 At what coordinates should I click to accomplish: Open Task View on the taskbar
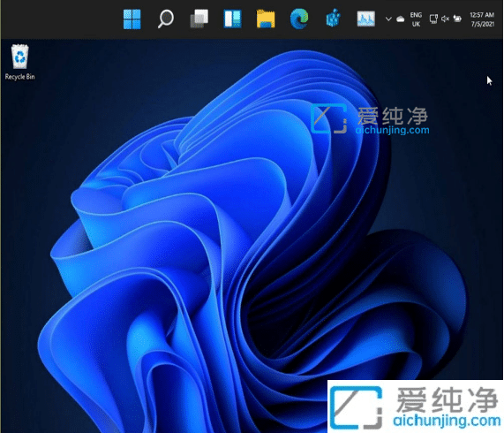(199, 19)
